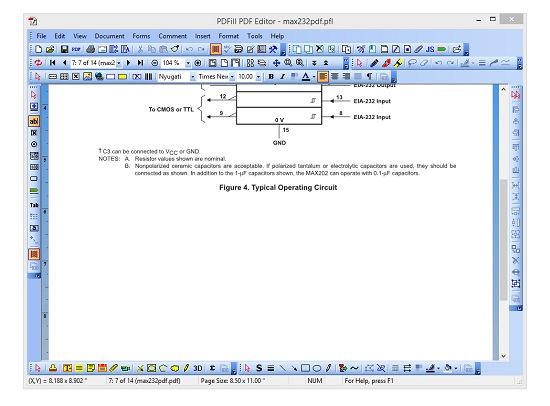
Task: Choose the line drawing tool
Action: pos(282,368)
